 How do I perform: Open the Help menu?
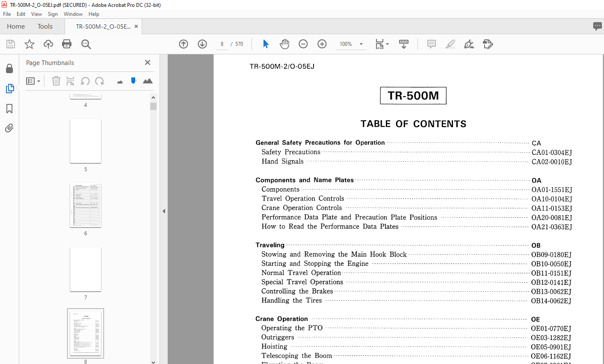click(x=94, y=14)
